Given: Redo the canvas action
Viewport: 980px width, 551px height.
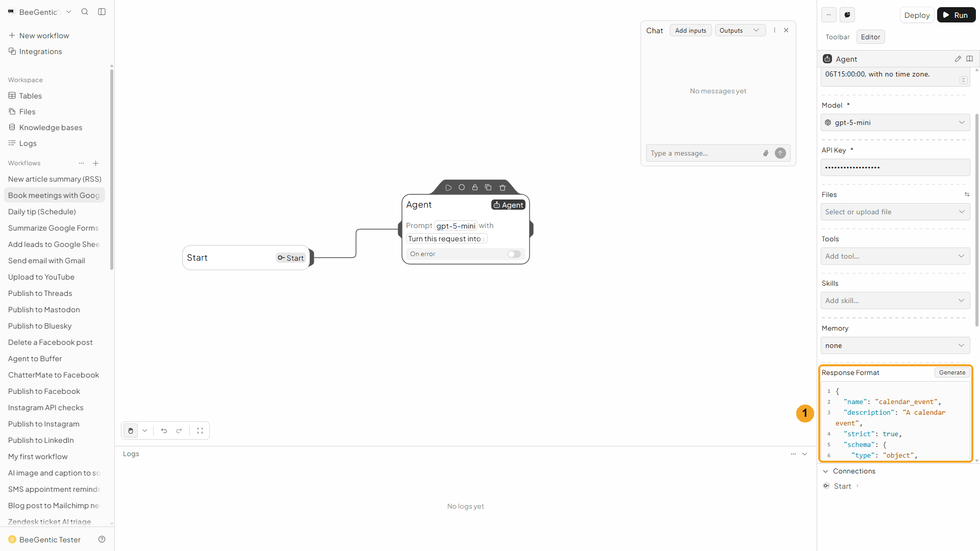Looking at the screenshot, I should (179, 431).
